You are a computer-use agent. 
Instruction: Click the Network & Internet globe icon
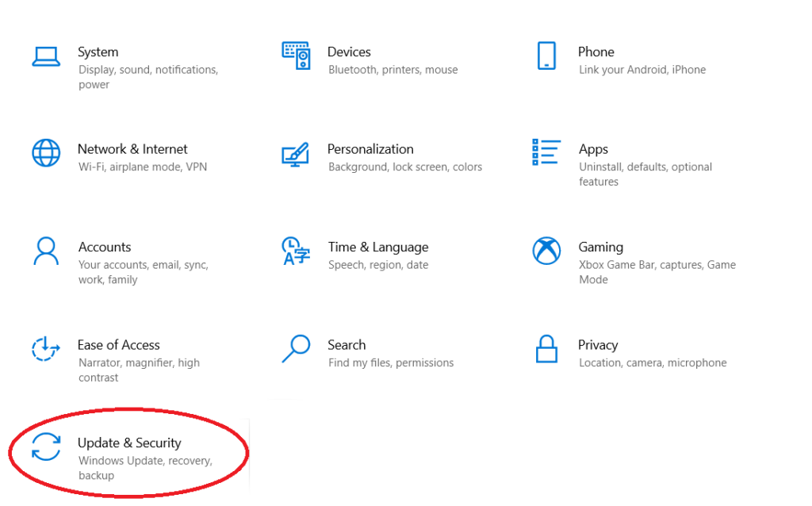[46, 153]
